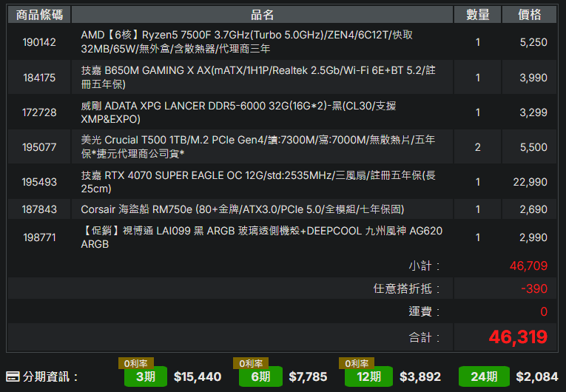Click the Corsair RM750e product name
The image size is (566, 392).
pos(243,209)
